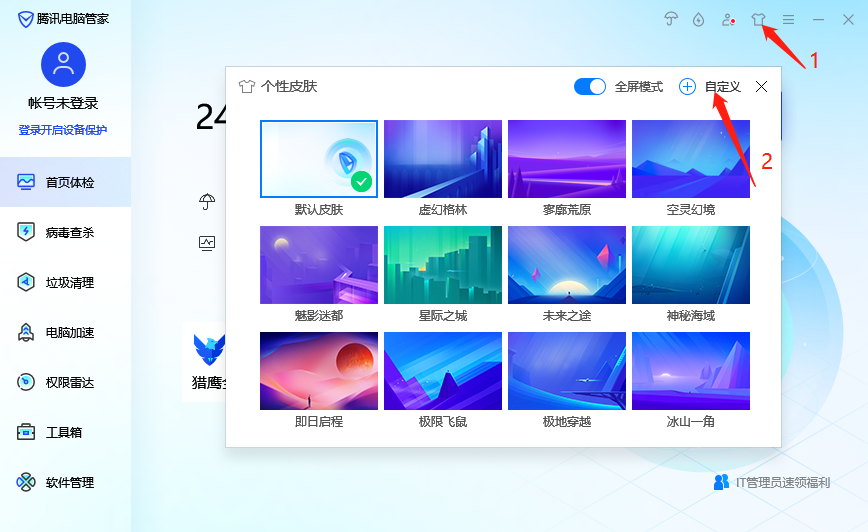
Task: Choose the 魅影迷都 skin
Action: pos(319,265)
